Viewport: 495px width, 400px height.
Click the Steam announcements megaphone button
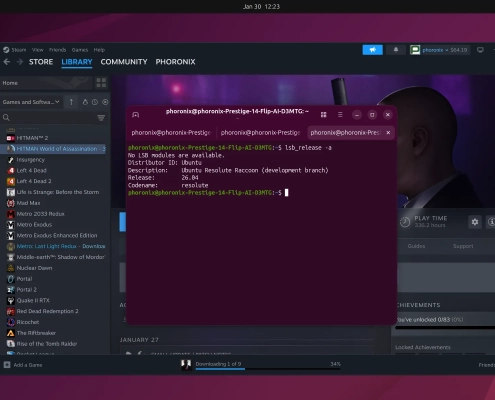coord(372,50)
